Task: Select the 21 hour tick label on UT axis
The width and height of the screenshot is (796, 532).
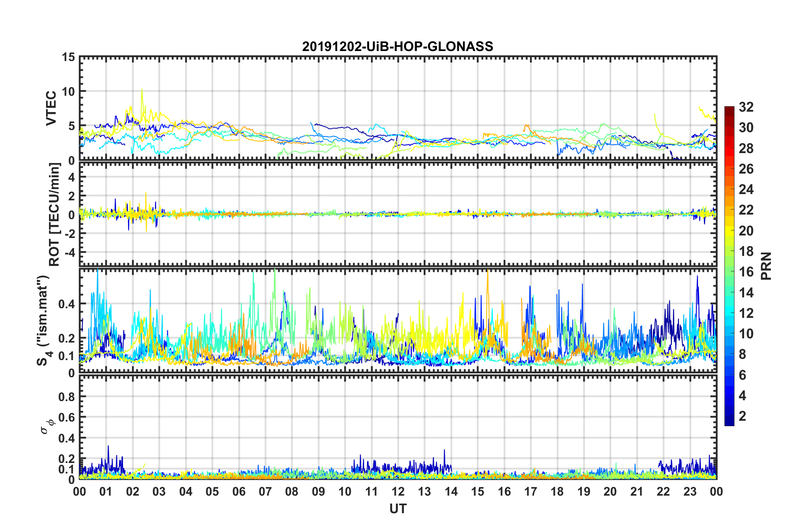Action: (637, 491)
